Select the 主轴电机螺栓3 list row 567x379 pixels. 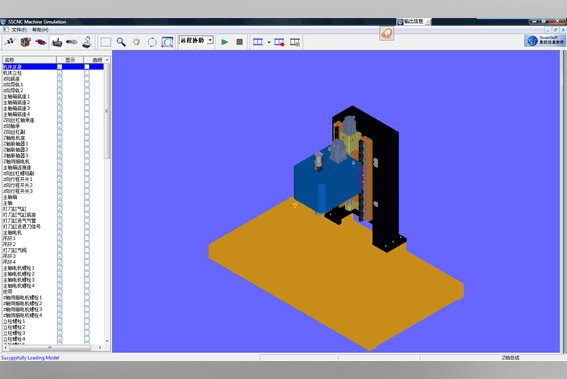point(54,280)
